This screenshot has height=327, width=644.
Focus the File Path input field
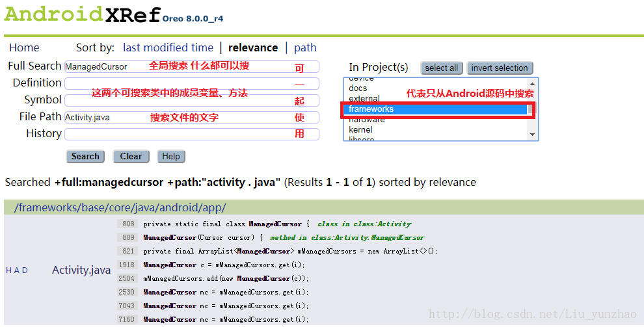[x=192, y=117]
